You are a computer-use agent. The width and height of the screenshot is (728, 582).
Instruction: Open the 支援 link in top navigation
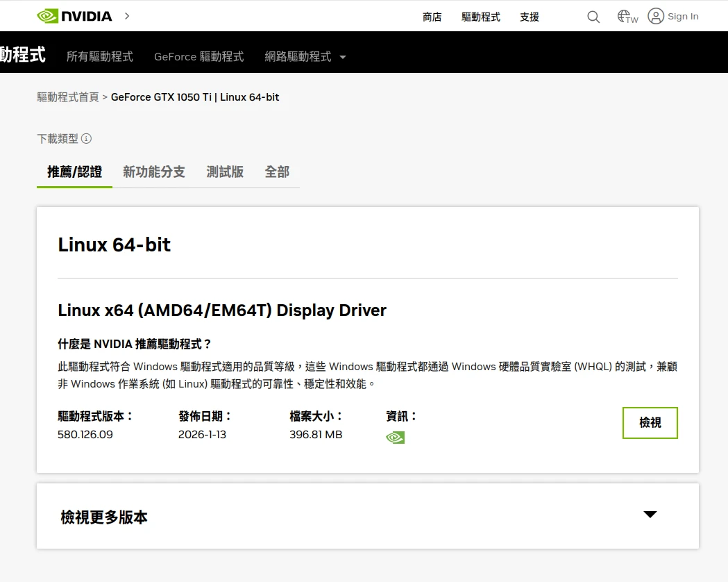tap(530, 17)
